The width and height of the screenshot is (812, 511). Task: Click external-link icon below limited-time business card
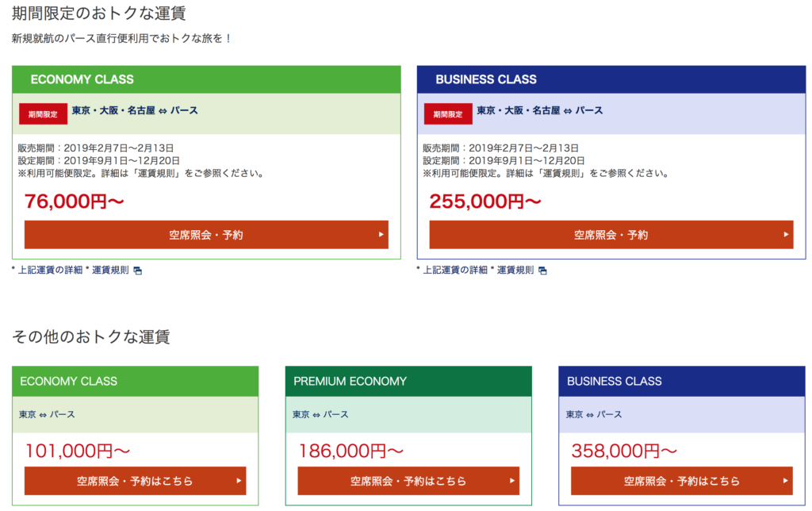pos(542,271)
